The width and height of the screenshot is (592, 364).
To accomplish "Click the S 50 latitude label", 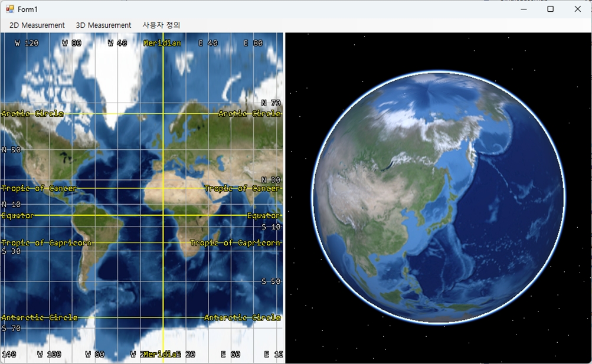I will tap(271, 281).
